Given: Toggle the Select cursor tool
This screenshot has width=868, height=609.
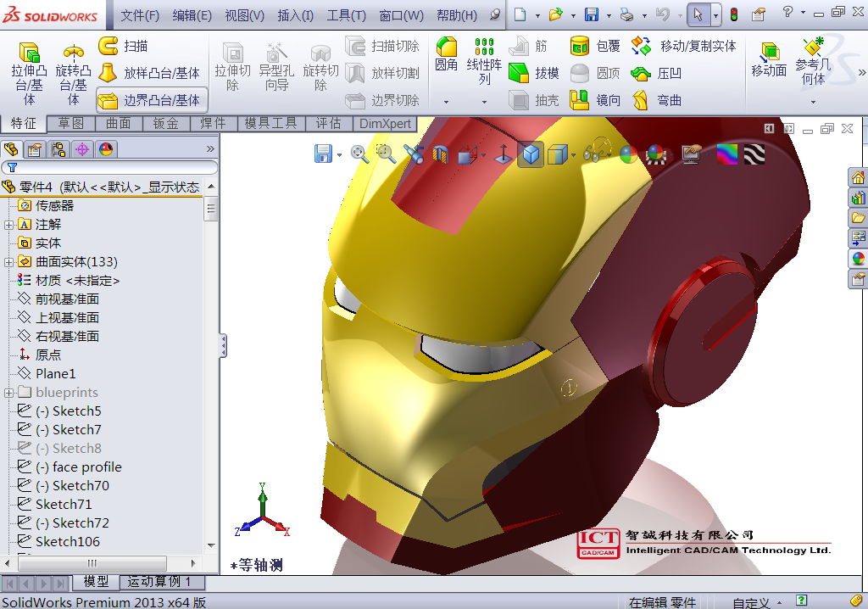Looking at the screenshot, I should [698, 14].
